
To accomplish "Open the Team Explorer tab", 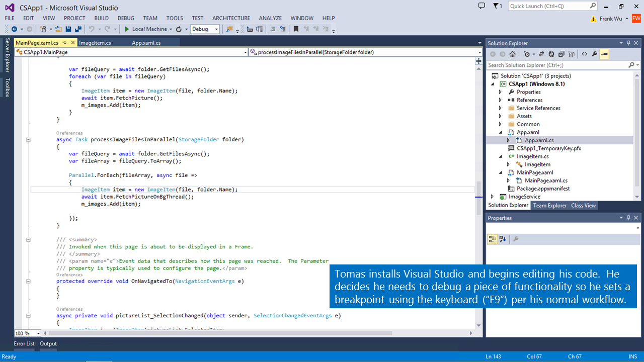I will (549, 206).
